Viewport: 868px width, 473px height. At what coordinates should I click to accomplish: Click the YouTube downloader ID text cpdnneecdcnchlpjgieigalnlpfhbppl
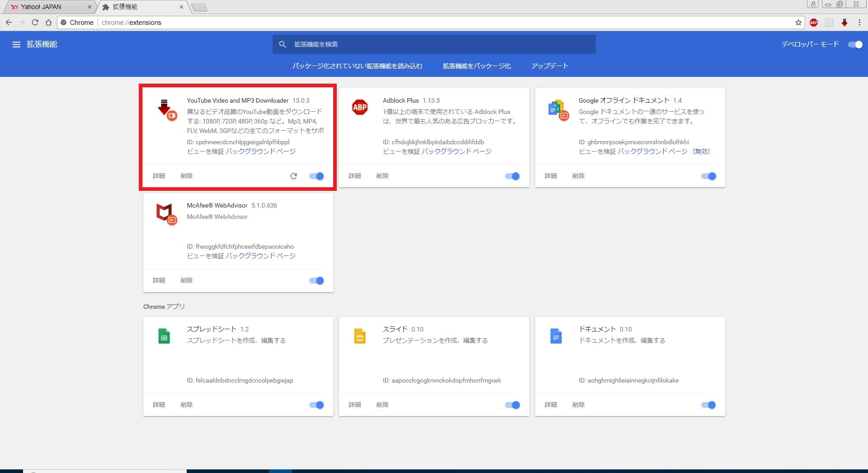click(x=243, y=142)
